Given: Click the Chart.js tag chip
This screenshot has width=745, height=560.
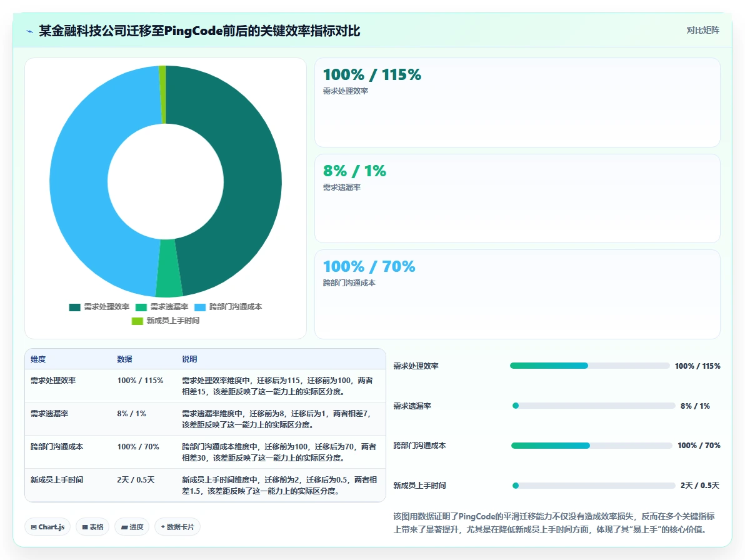Looking at the screenshot, I should [47, 527].
